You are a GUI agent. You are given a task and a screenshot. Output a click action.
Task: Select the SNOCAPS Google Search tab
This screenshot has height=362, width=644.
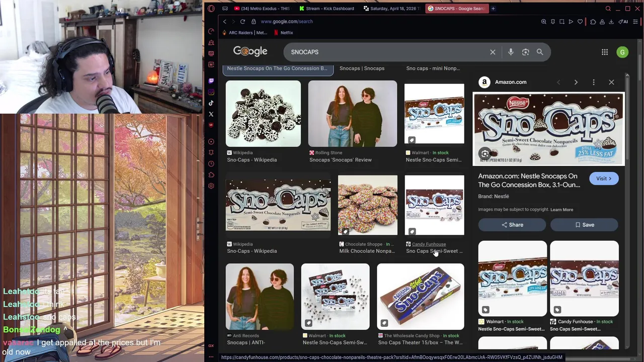(x=457, y=9)
